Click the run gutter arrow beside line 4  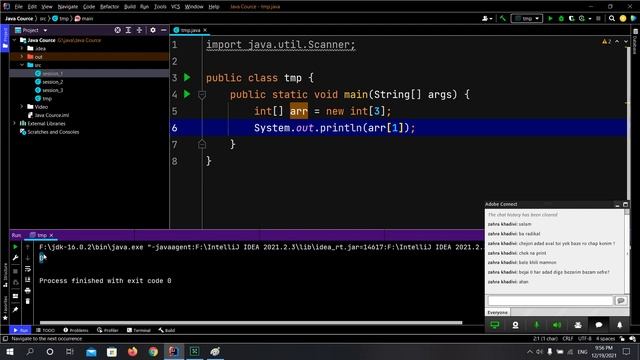(187, 94)
